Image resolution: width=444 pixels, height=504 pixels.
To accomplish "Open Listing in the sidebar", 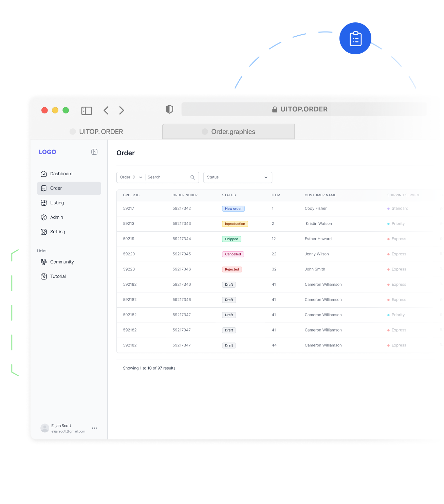I will click(57, 203).
